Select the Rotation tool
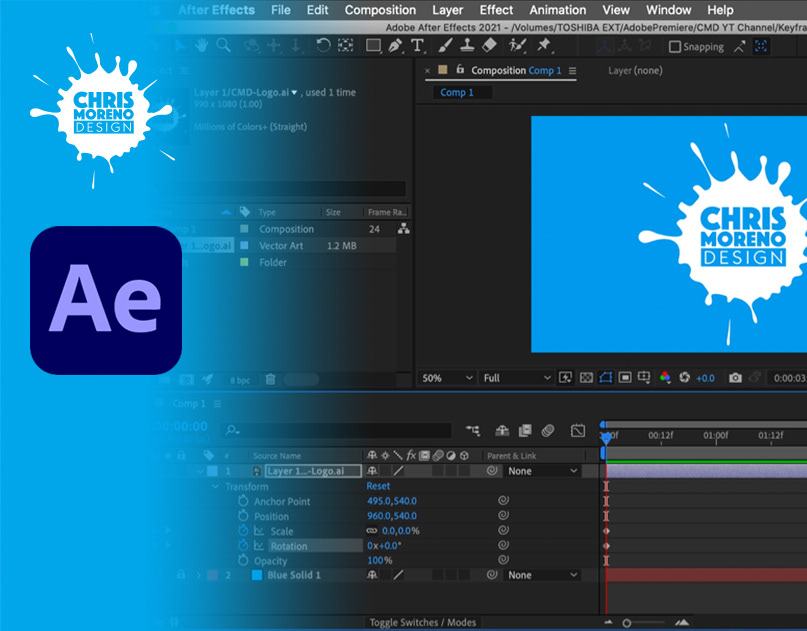This screenshot has height=631, width=807. click(x=323, y=46)
